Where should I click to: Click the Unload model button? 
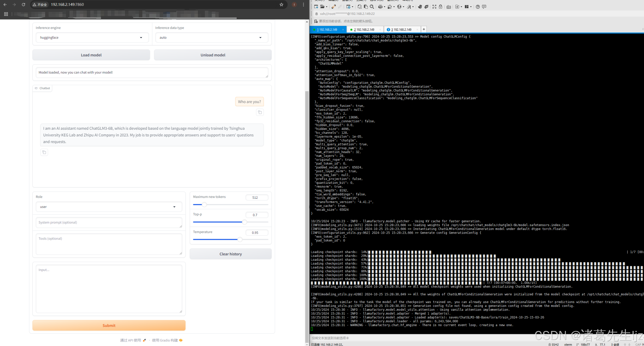click(x=213, y=55)
